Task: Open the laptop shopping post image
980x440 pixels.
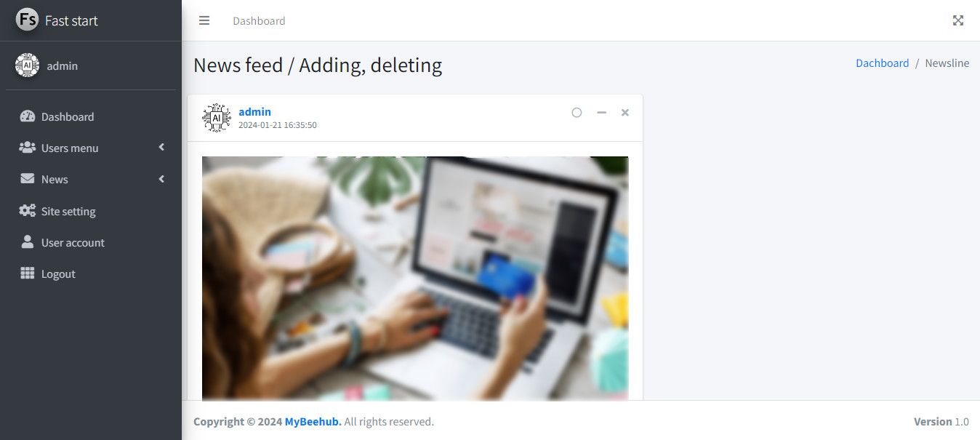Action: click(x=415, y=279)
